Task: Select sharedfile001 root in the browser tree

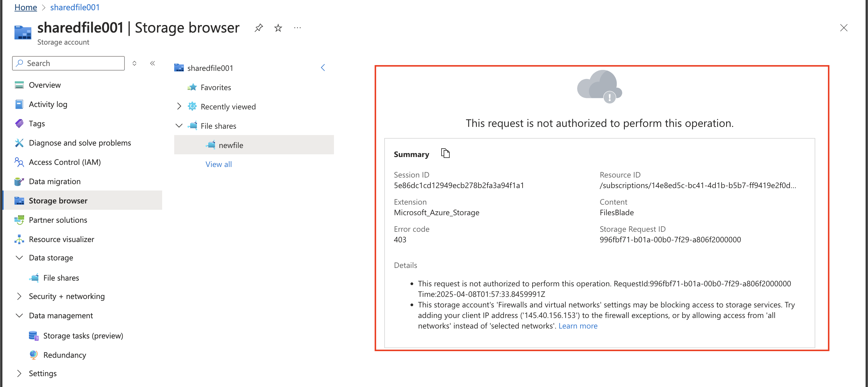Action: [210, 68]
